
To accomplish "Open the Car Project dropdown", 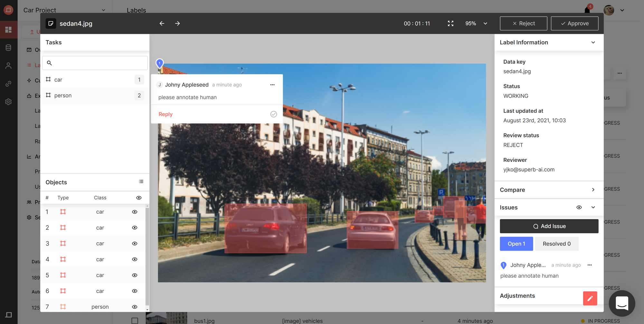I will click(103, 10).
